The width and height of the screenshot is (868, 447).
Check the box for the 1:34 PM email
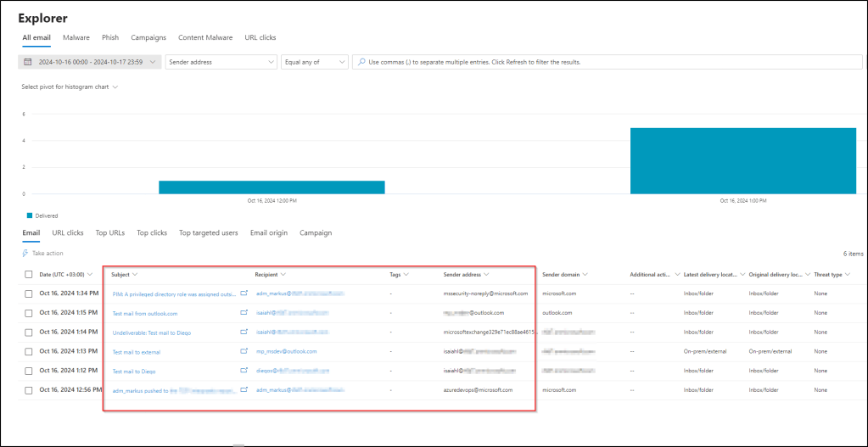[x=29, y=293]
